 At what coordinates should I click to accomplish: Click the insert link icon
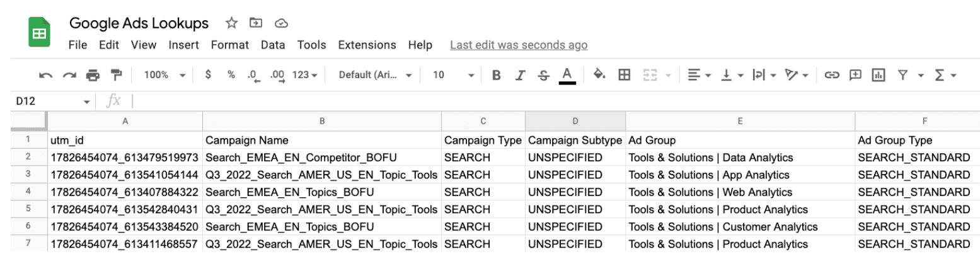tap(832, 75)
